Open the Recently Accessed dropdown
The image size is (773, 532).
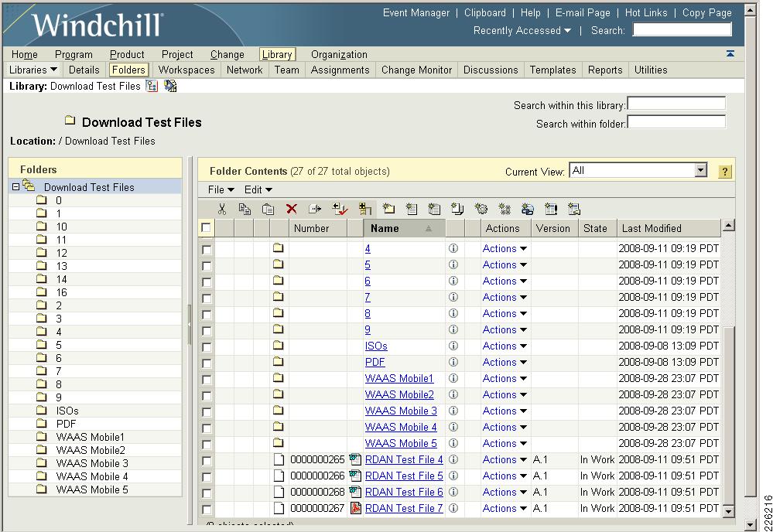(522, 30)
